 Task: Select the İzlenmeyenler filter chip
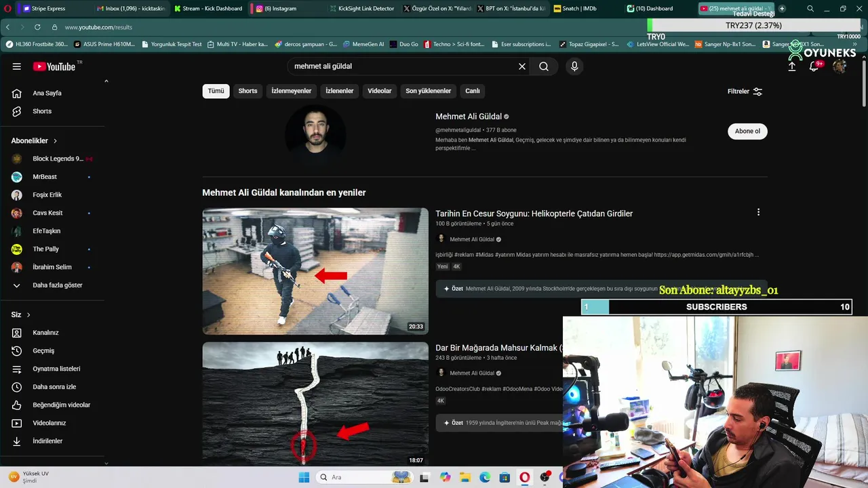[292, 91]
